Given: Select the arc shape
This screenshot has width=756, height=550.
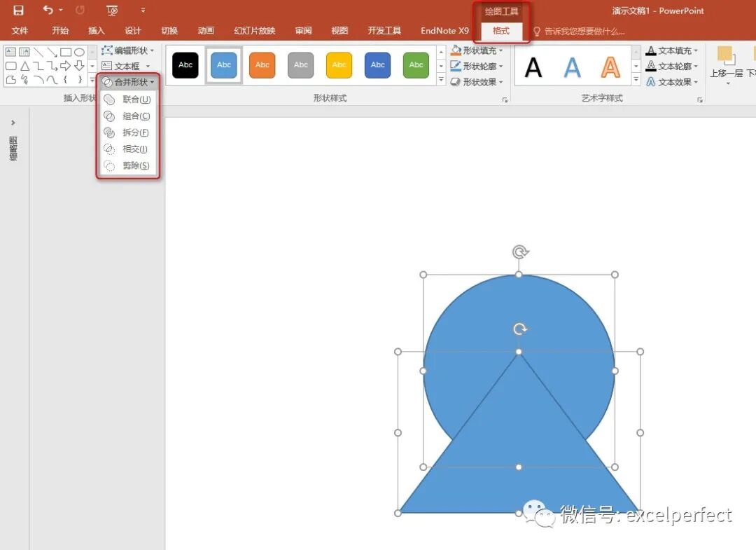Looking at the screenshot, I should pyautogui.click(x=38, y=80).
